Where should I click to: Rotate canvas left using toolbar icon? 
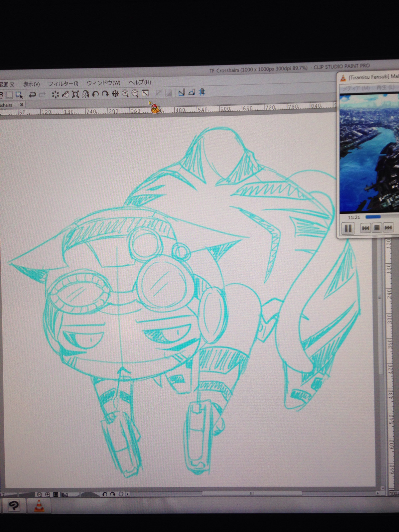(95, 94)
